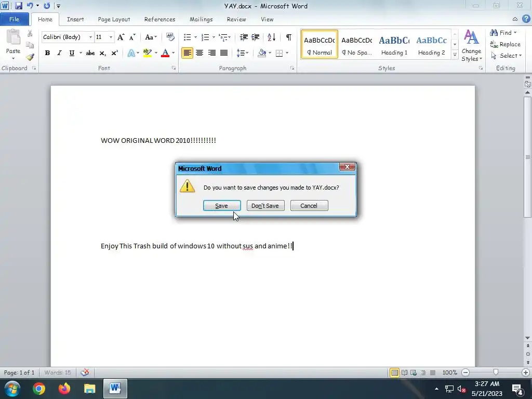Click the Cut scissors icon
The width and height of the screenshot is (532, 399).
[x=30, y=33]
